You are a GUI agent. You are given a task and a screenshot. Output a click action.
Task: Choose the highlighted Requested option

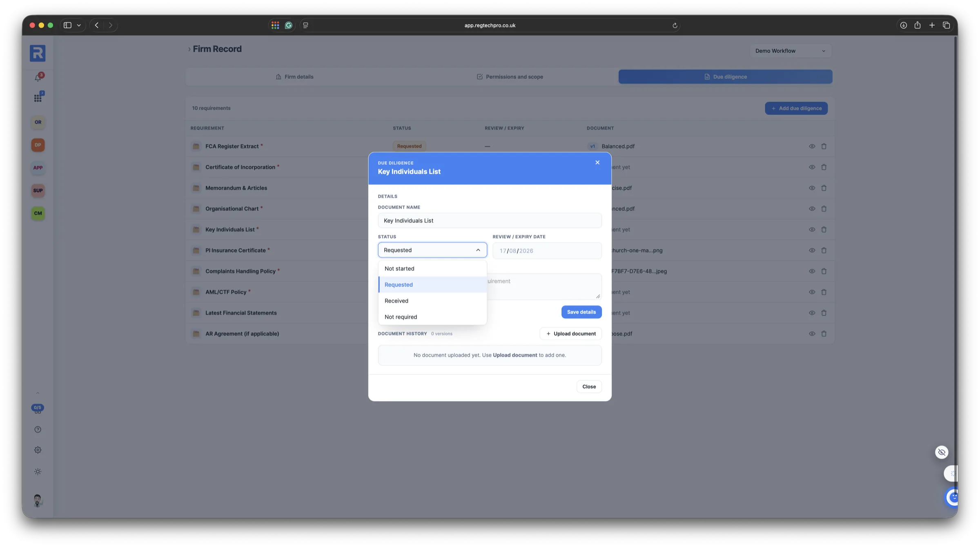click(x=432, y=285)
